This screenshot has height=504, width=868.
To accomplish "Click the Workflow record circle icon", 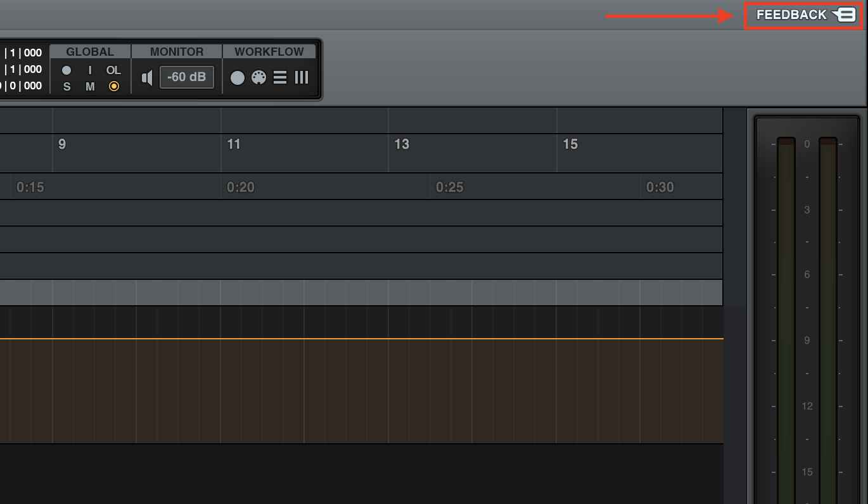I will click(238, 77).
